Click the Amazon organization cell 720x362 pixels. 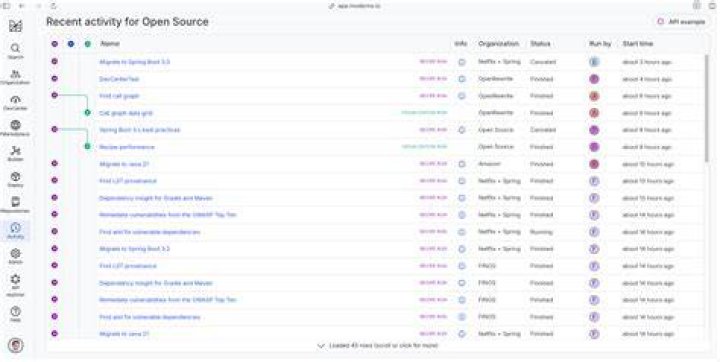coord(489,164)
